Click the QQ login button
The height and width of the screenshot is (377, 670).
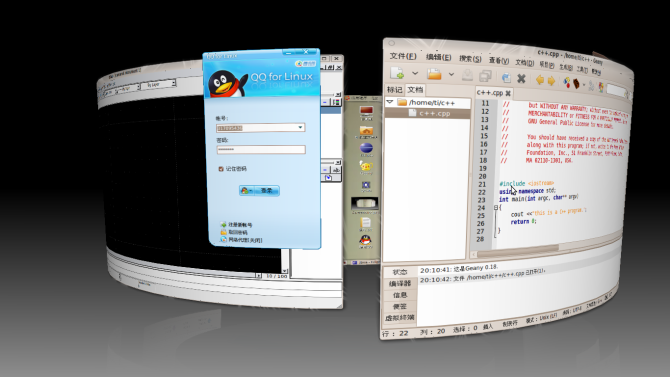[259, 190]
